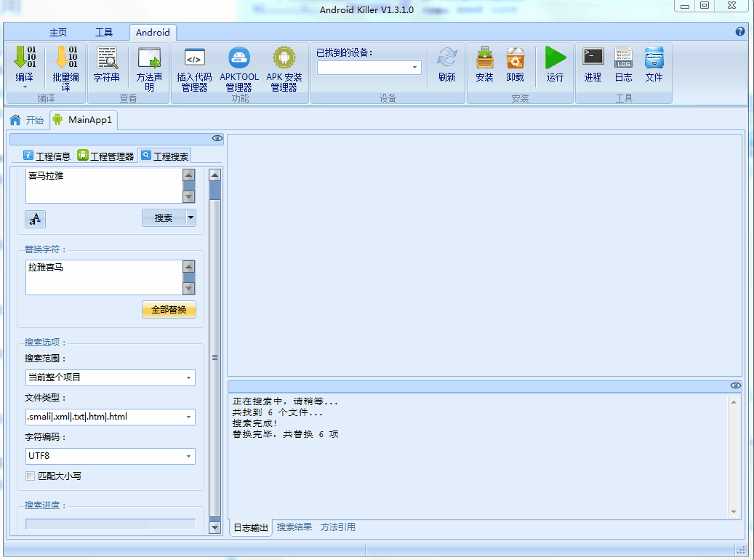Click the log line 搜索完成!
The height and width of the screenshot is (560, 754).
[x=255, y=423]
